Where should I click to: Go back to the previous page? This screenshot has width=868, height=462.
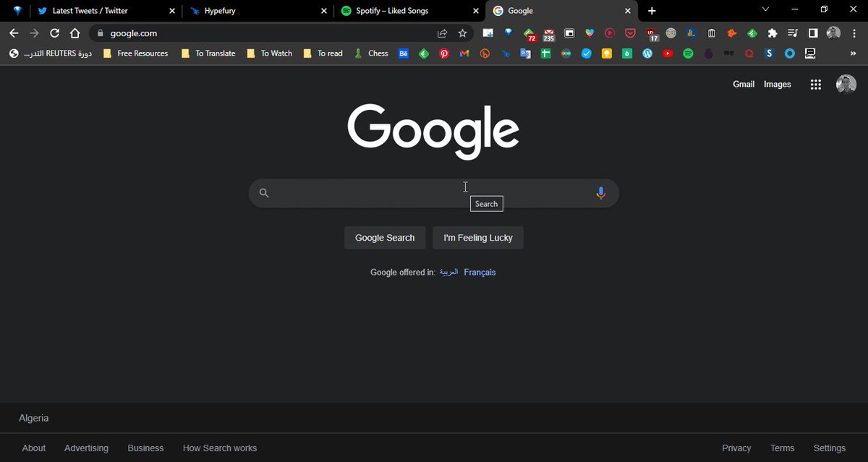pyautogui.click(x=14, y=33)
